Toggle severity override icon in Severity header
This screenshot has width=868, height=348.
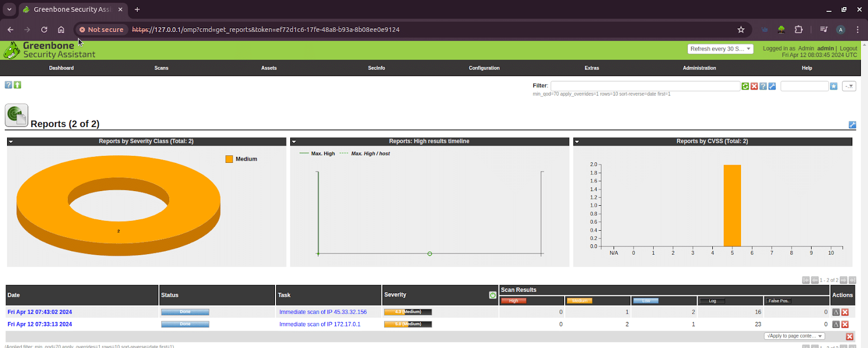click(493, 295)
